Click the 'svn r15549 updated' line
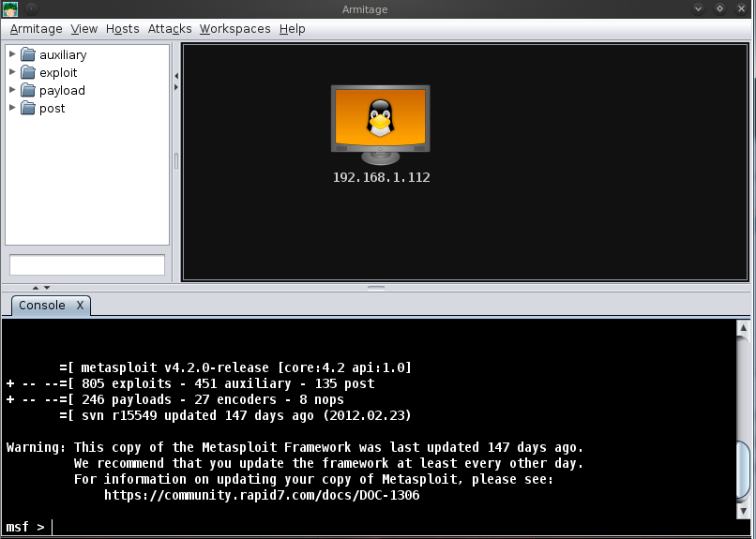 tap(235, 415)
